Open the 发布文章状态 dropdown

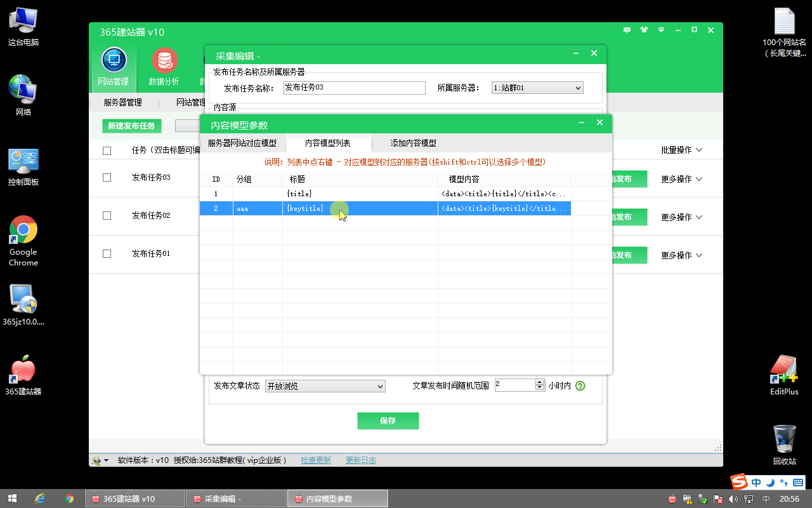pos(325,385)
